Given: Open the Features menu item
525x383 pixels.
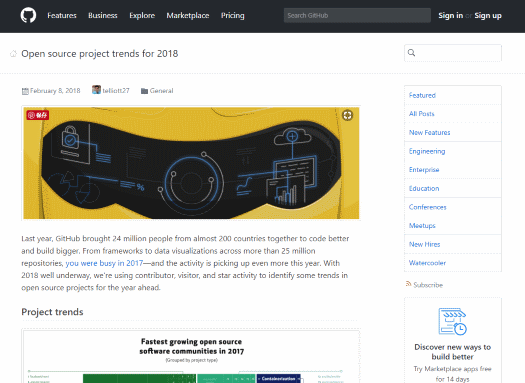Looking at the screenshot, I should click(x=62, y=15).
